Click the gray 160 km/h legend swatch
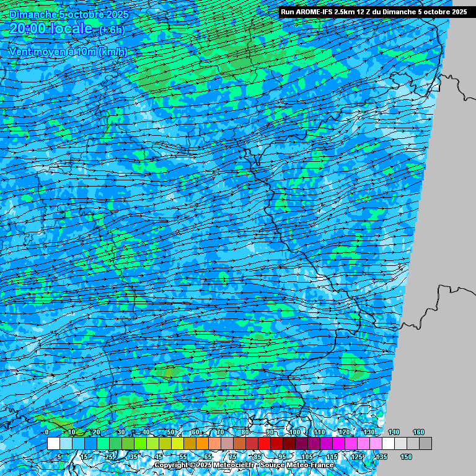 tap(425, 444)
